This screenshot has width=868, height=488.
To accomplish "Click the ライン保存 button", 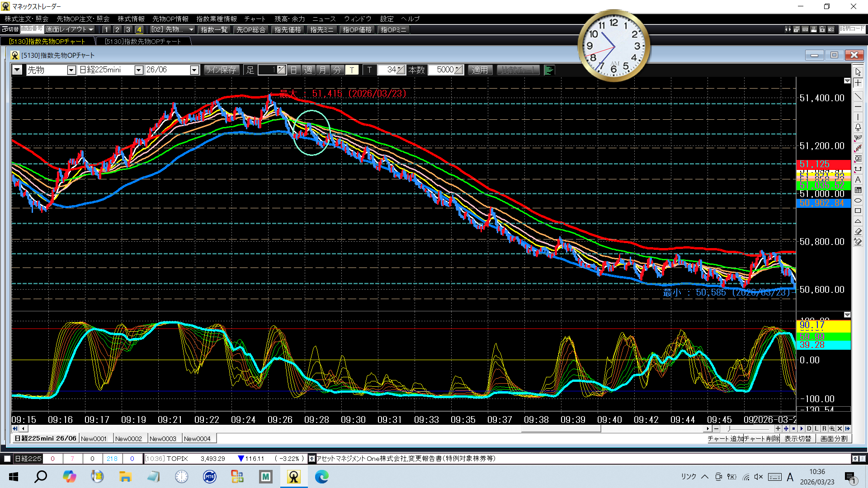I will click(x=221, y=70).
